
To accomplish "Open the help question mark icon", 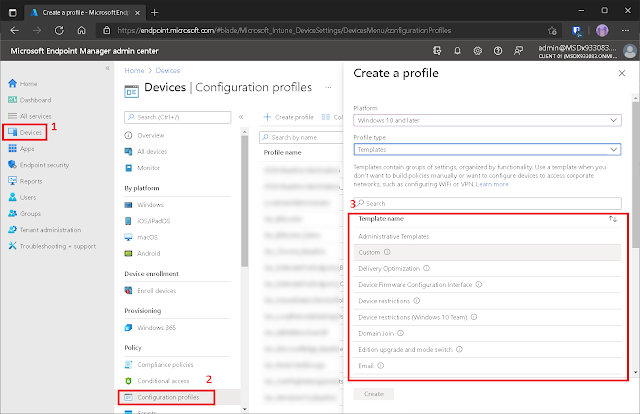I will point(498,51).
